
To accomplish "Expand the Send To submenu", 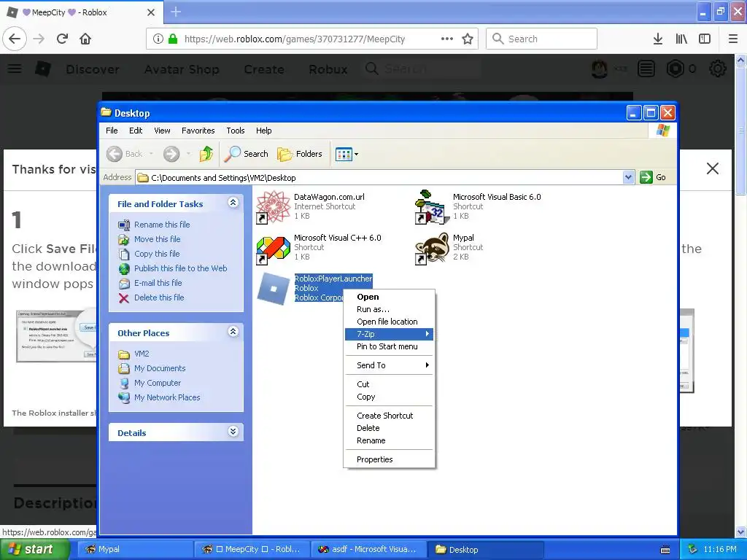I will pos(389,365).
